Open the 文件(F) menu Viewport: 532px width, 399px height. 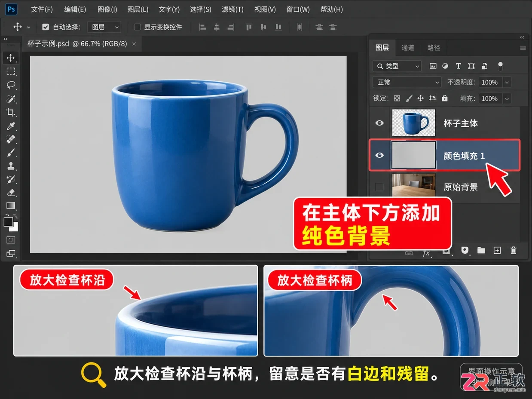pos(42,9)
